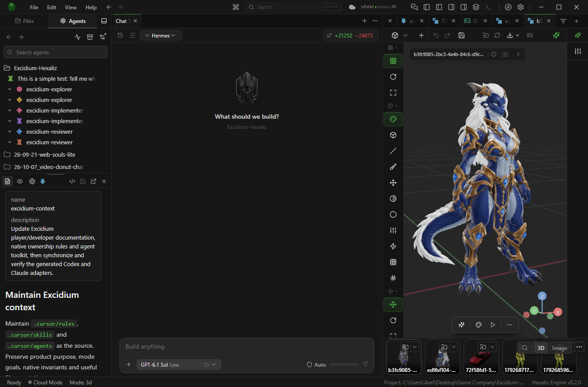Image resolution: width=588 pixels, height=387 pixels.
Task: Click the archive box icon in Agents panel
Action: click(90, 37)
